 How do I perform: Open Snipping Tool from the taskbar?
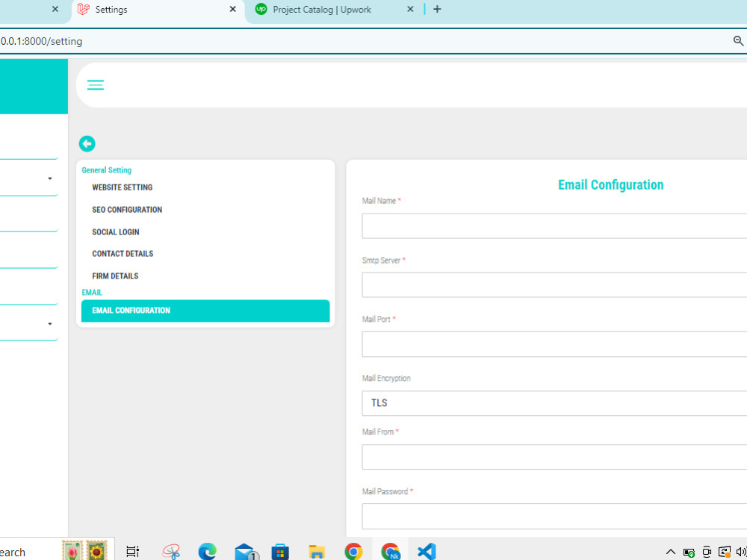click(171, 552)
